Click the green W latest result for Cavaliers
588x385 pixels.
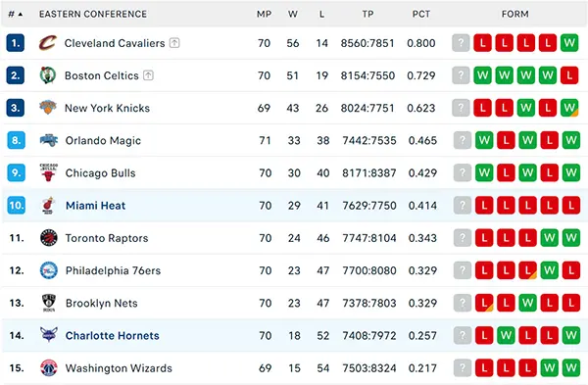click(x=569, y=43)
